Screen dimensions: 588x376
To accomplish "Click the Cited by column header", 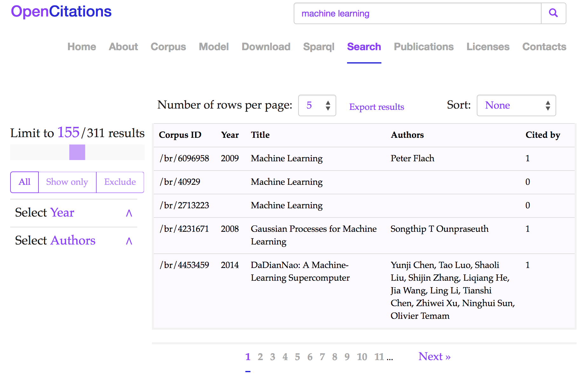I will pos(543,135).
